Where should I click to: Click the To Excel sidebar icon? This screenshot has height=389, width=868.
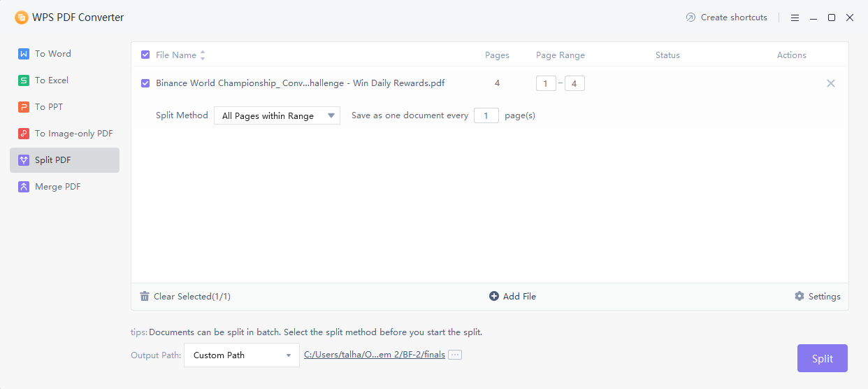pos(24,80)
